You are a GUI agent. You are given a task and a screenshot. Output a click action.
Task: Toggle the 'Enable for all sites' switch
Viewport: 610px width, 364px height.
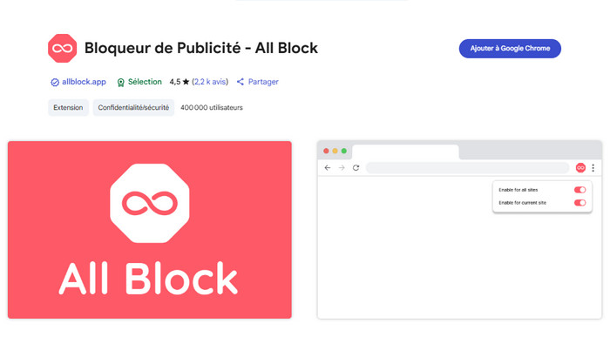coord(579,189)
